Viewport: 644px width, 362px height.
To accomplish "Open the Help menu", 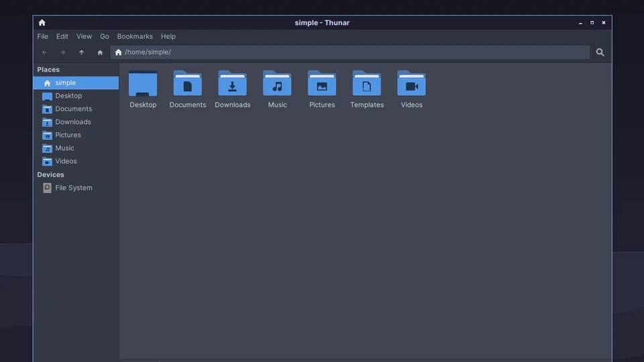I will [168, 36].
